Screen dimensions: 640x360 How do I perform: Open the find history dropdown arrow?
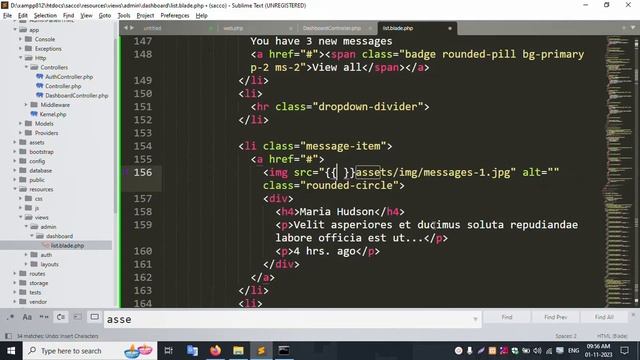coord(476,319)
